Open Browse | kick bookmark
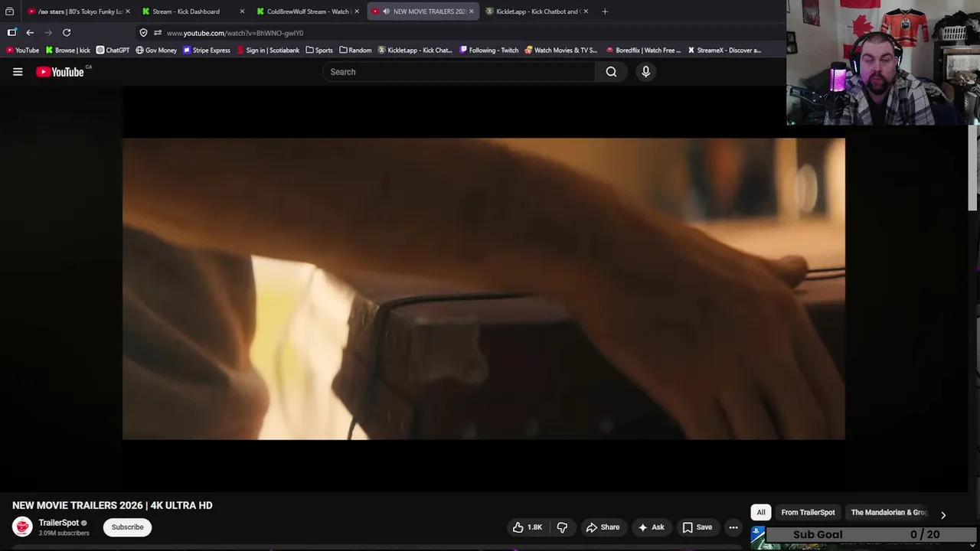Image resolution: width=980 pixels, height=551 pixels. [68, 51]
